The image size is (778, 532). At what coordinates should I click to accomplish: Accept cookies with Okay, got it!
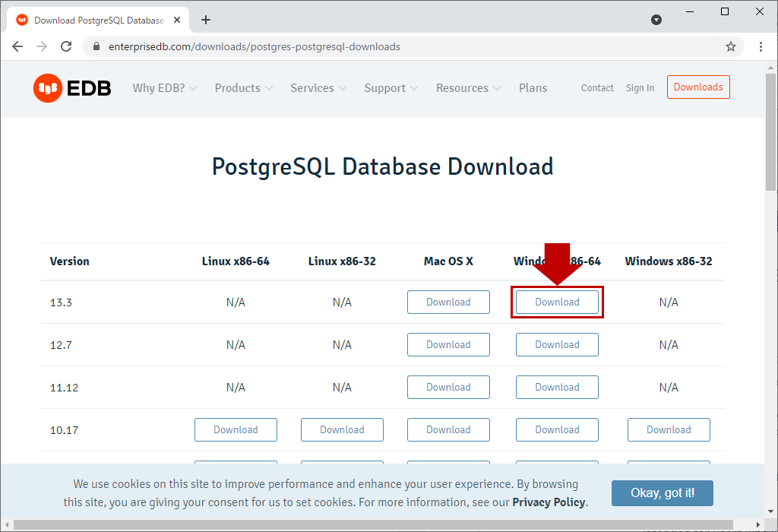pyautogui.click(x=663, y=492)
